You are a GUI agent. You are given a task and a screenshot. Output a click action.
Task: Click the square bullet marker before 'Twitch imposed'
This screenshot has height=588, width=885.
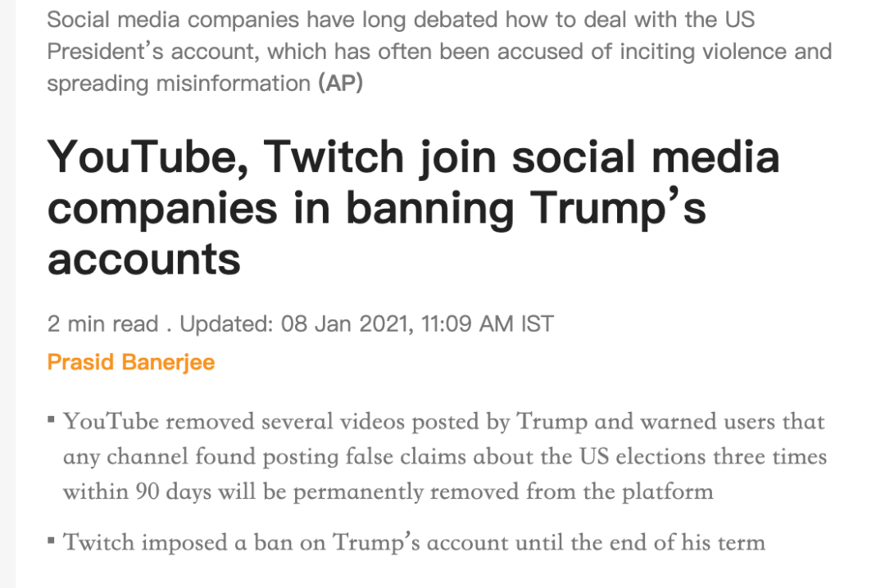(52, 541)
